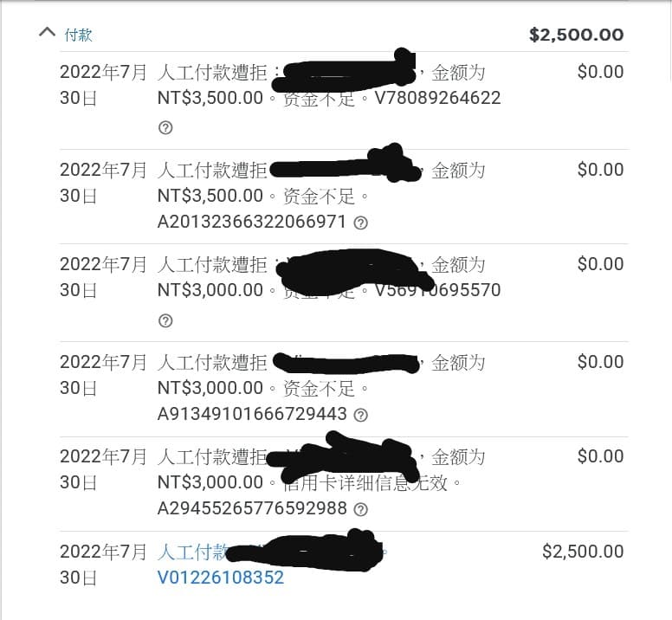Select the A20132366322066971 reference number
This screenshot has height=620, width=672.
click(251, 223)
